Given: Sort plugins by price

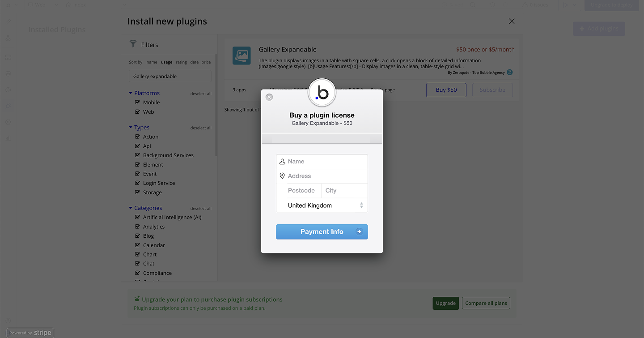Looking at the screenshot, I should tap(206, 62).
